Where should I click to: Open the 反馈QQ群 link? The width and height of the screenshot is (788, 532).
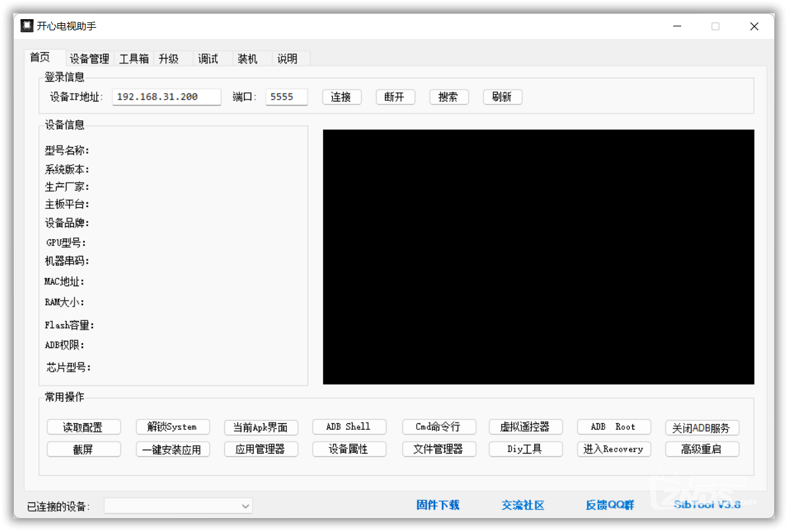[x=609, y=505]
